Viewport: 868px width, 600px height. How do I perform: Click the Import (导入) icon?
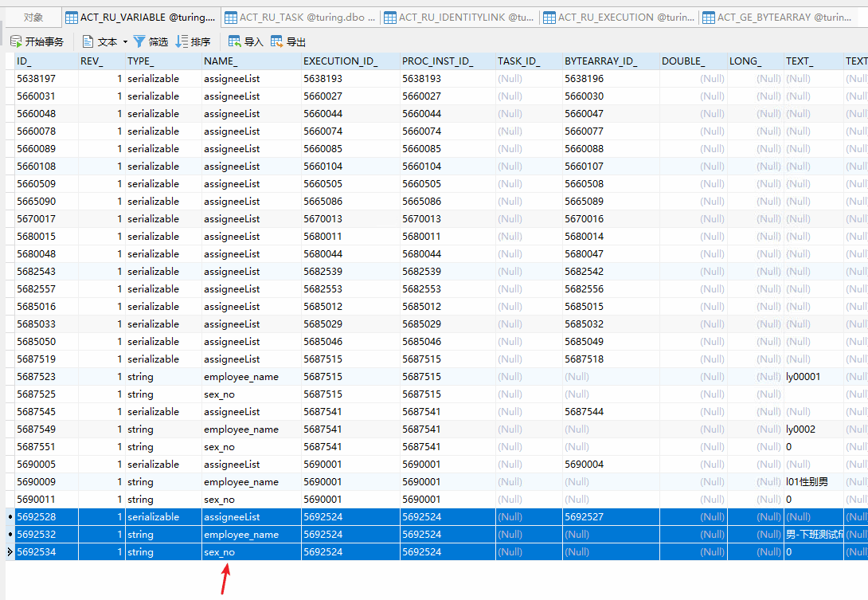[x=235, y=41]
